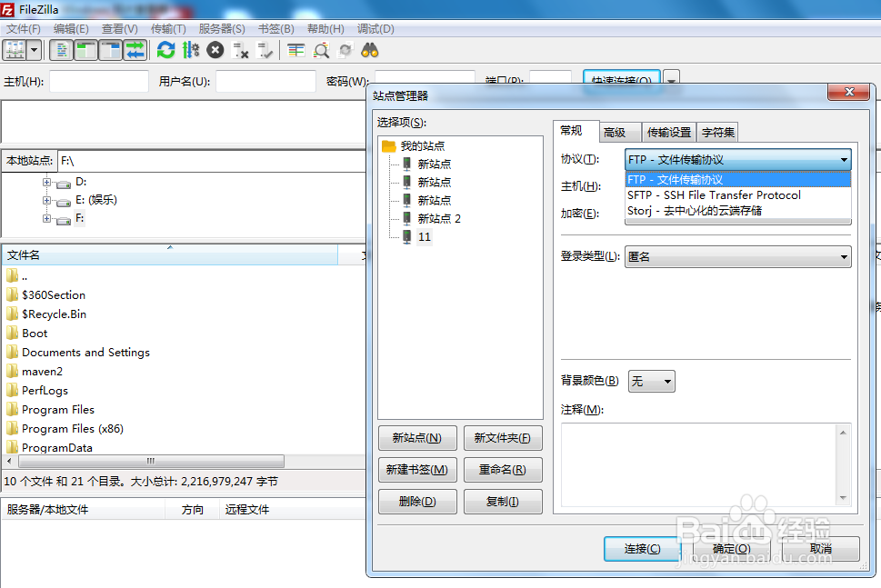
Task: Select the $360Section folder
Action: [54, 294]
